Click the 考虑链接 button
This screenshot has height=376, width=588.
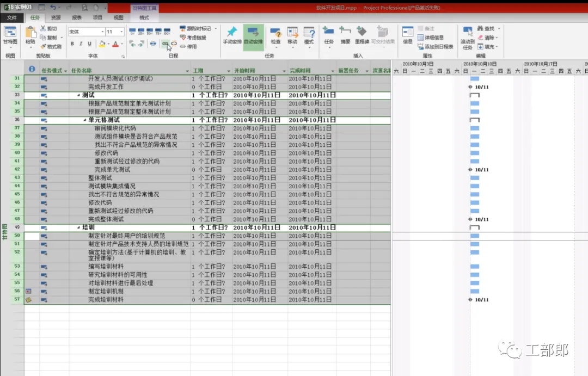[193, 38]
